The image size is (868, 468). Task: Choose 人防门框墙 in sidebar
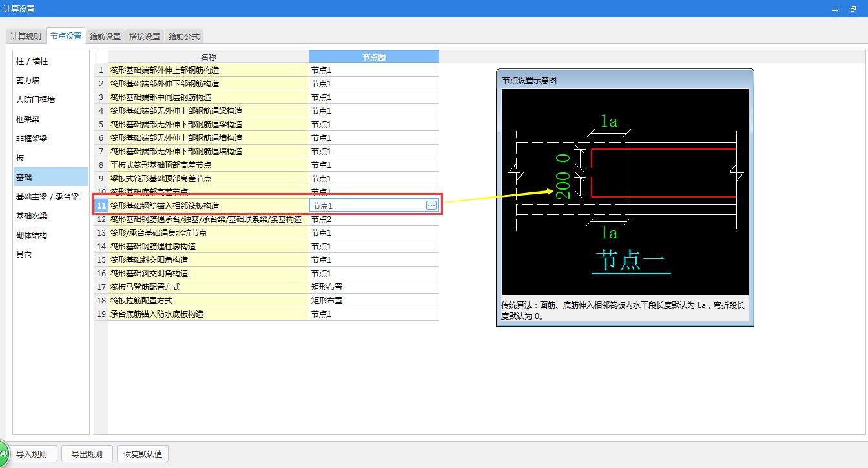(x=51, y=100)
